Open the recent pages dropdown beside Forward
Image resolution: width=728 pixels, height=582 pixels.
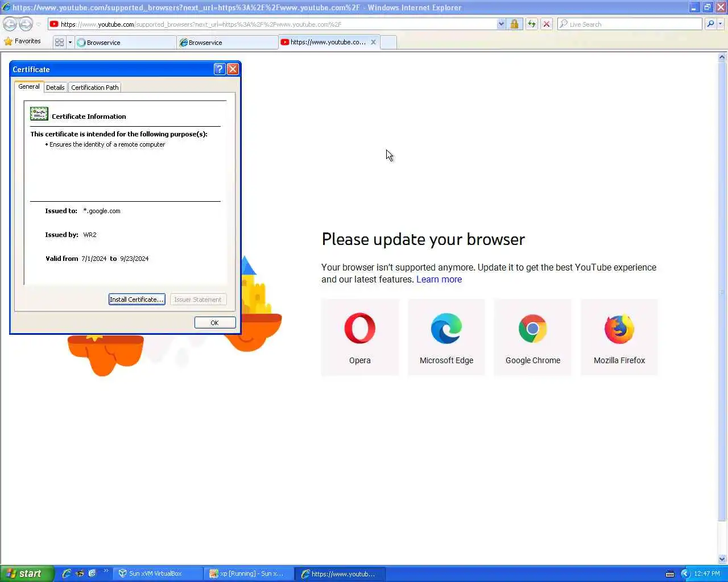click(x=38, y=24)
